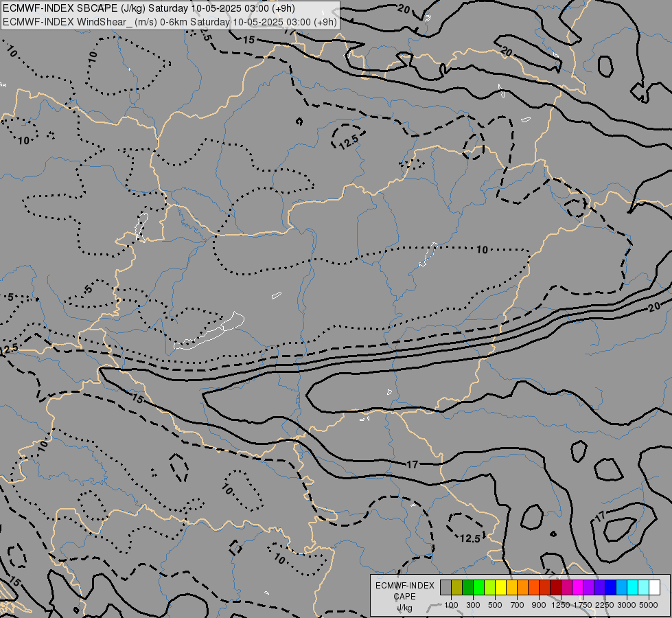Click the legend value 3000

coord(627,605)
